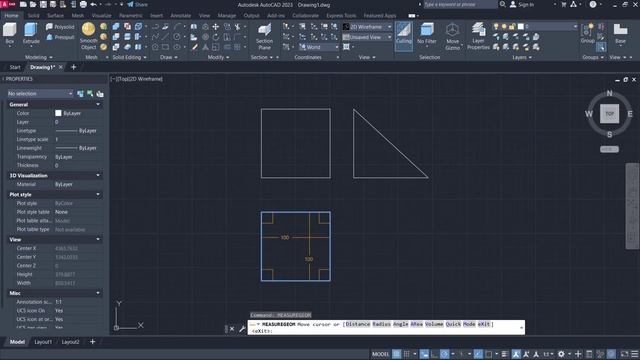The image size is (640, 360).
Task: Open the Annotate ribbon tab
Action: point(180,16)
